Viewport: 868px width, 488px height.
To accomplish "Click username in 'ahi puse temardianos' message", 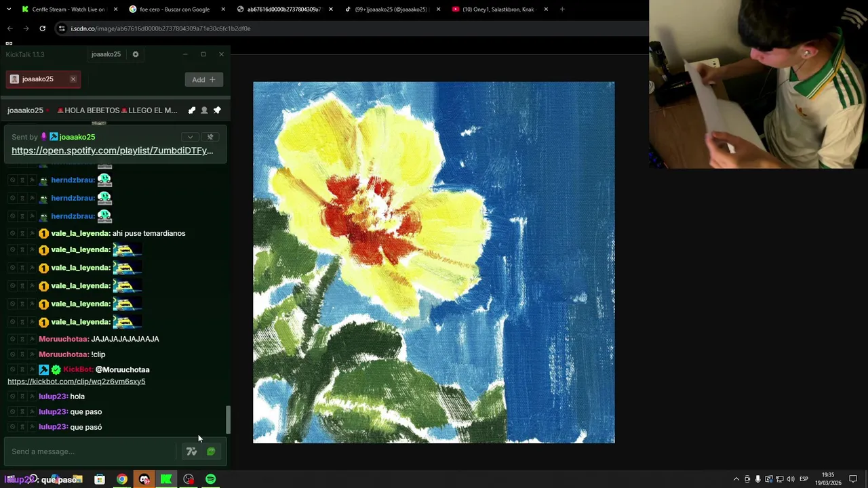I will click(x=80, y=233).
